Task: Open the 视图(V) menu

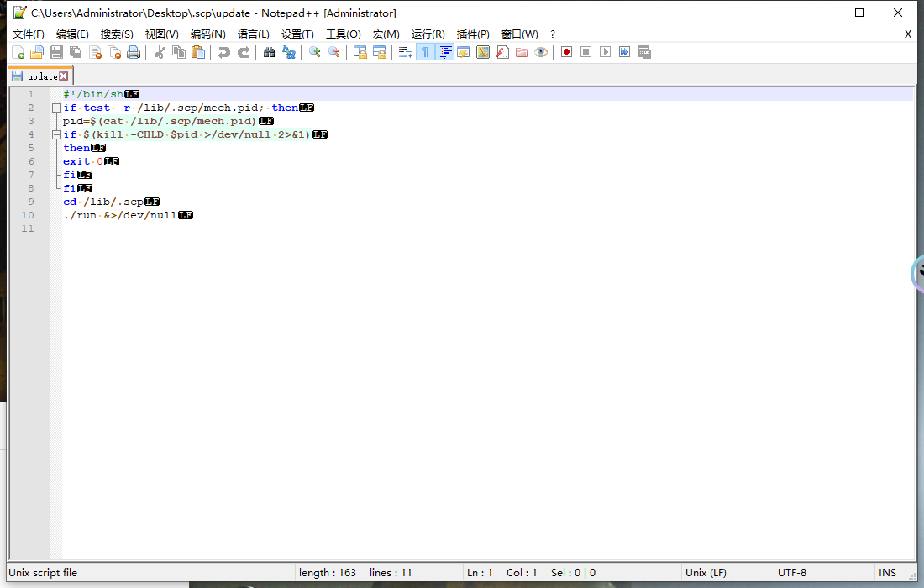Action: coord(162,34)
